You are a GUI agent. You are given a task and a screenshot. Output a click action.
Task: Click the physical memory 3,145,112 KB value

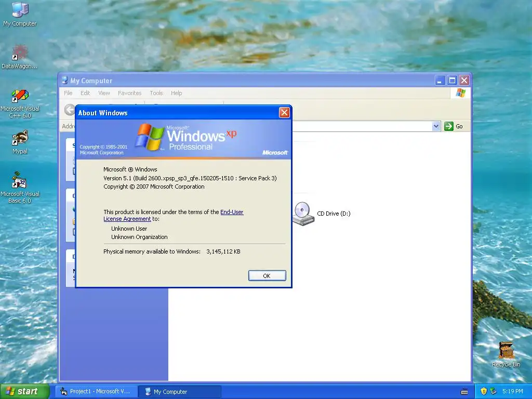[223, 251]
